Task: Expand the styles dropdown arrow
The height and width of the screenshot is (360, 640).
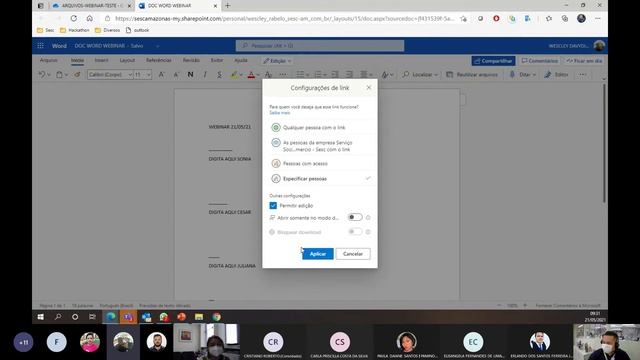Action: 391,75
